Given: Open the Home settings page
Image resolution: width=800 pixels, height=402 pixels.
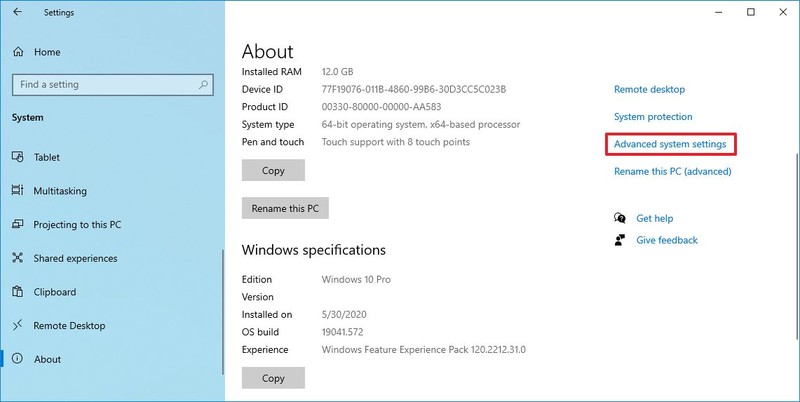Looking at the screenshot, I should point(47,52).
